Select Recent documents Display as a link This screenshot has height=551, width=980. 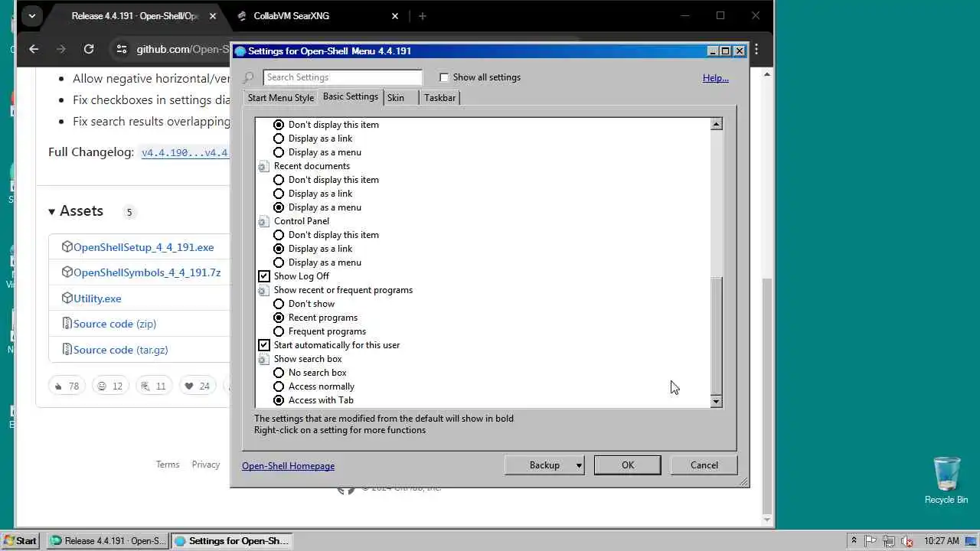tap(279, 194)
